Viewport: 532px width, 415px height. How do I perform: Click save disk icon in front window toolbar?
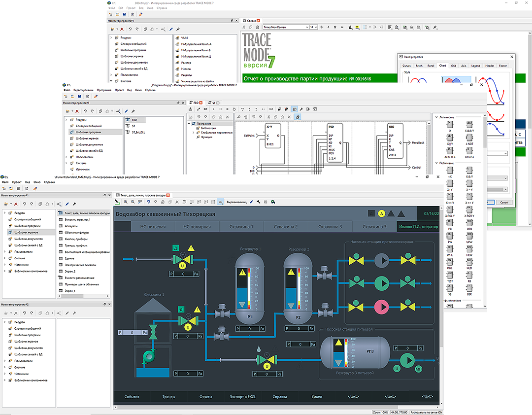[18, 188]
